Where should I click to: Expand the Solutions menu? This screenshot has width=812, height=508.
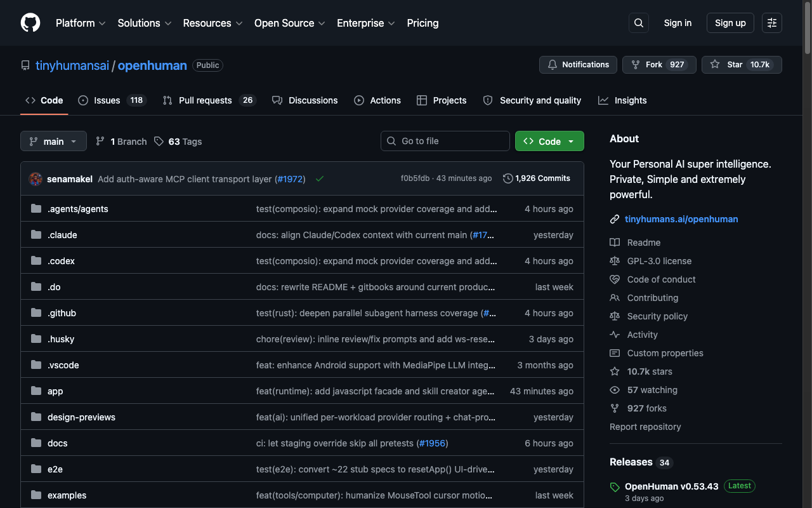click(x=145, y=23)
